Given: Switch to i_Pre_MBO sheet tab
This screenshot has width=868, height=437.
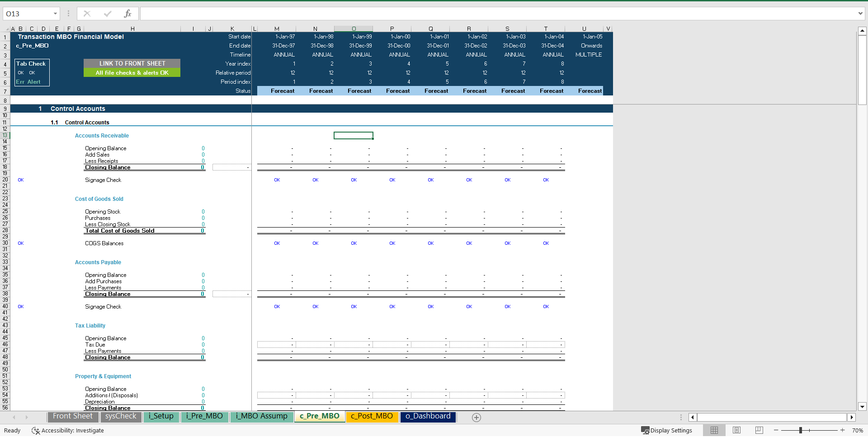Looking at the screenshot, I should tap(204, 416).
